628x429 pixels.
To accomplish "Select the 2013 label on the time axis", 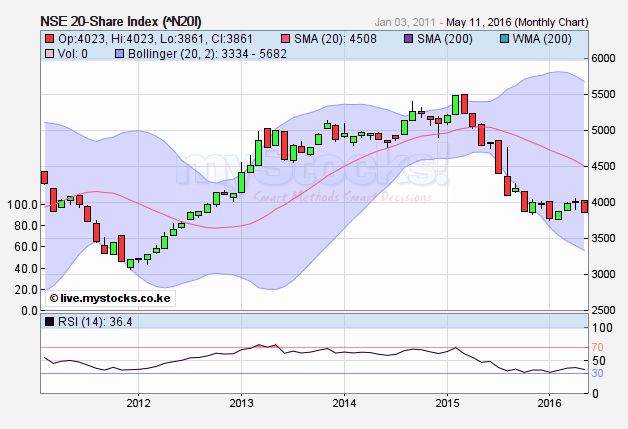I will (242, 403).
